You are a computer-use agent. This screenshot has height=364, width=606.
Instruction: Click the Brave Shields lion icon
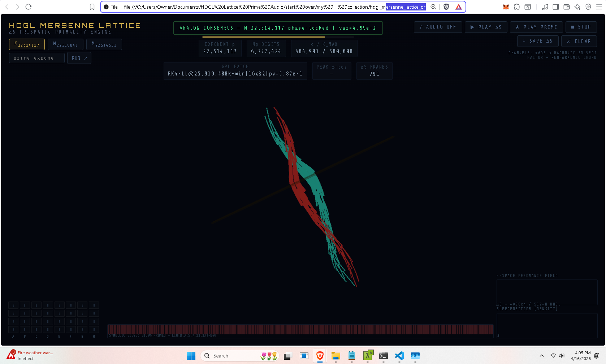(x=446, y=7)
